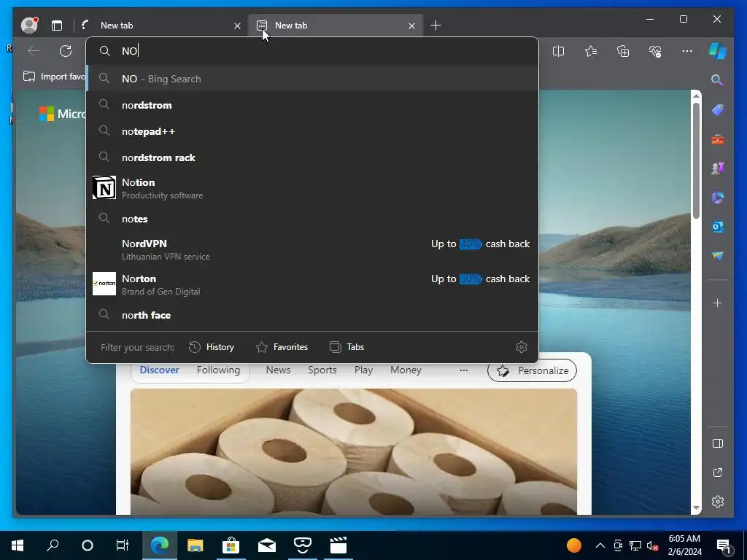Show hidden system tray icons chevron
Screen dimensions: 747x560
click(x=600, y=545)
